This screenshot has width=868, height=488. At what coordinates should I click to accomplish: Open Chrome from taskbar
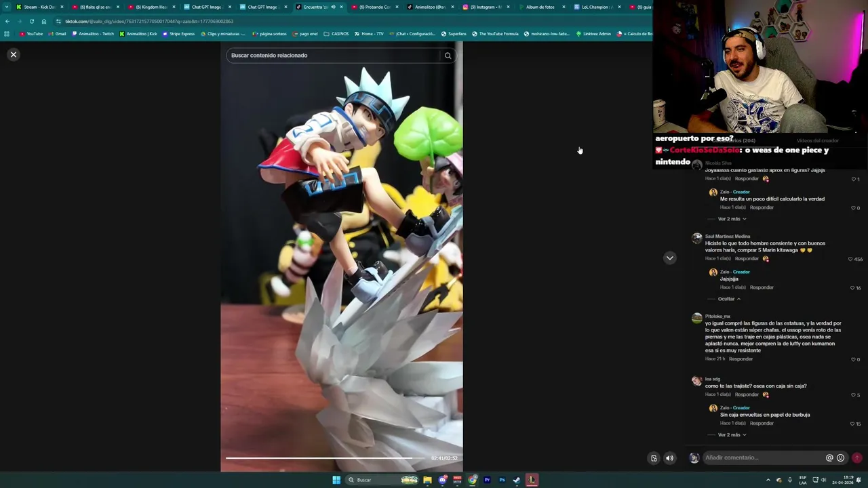click(473, 480)
